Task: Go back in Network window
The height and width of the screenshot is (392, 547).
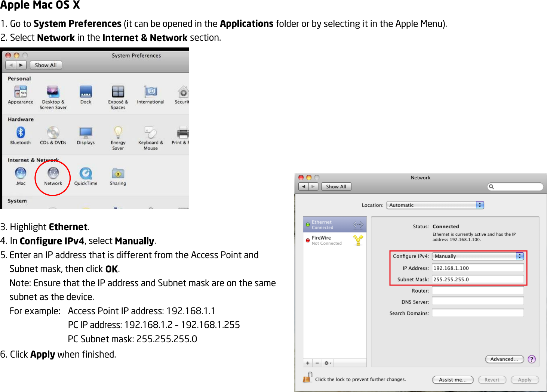Action: coord(304,186)
